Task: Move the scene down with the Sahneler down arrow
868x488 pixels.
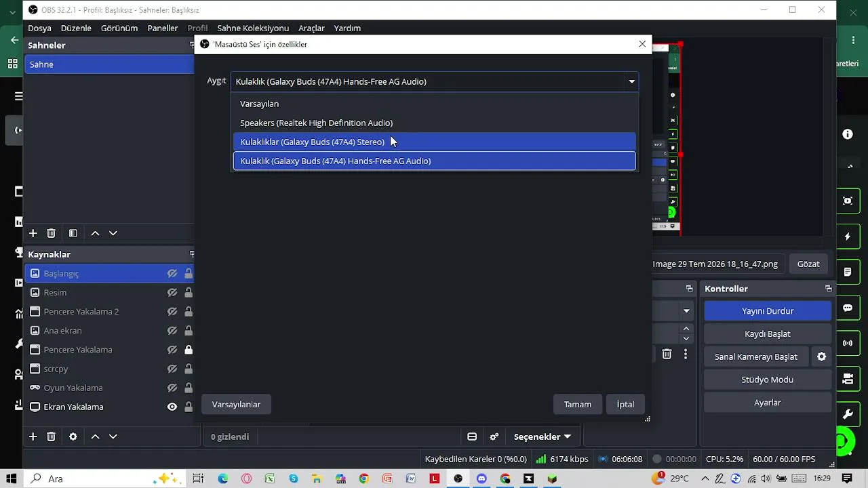Action: click(113, 233)
